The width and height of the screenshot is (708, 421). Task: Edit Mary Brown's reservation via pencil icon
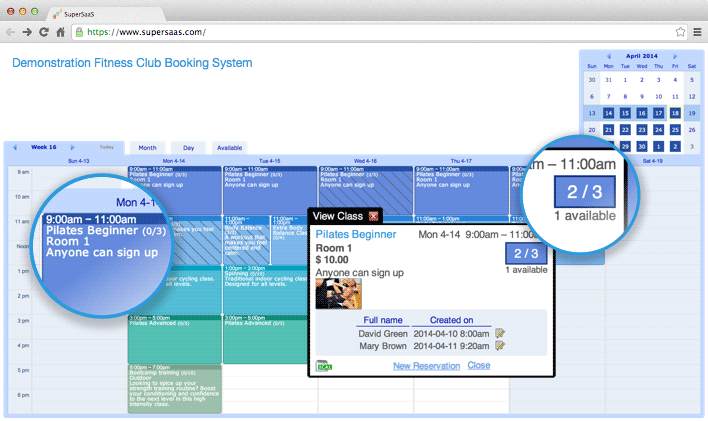click(499, 346)
